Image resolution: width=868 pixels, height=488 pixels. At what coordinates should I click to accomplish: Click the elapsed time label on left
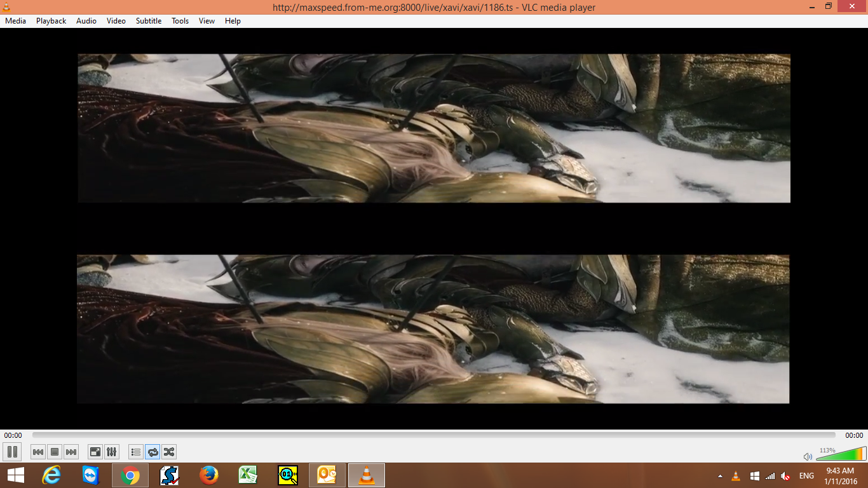pos(13,435)
